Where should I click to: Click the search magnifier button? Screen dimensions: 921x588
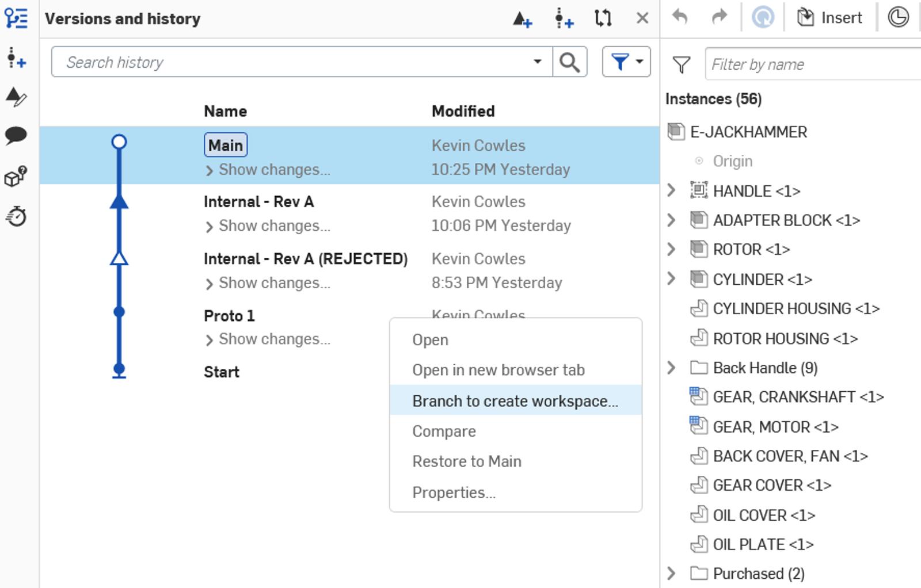coord(569,62)
